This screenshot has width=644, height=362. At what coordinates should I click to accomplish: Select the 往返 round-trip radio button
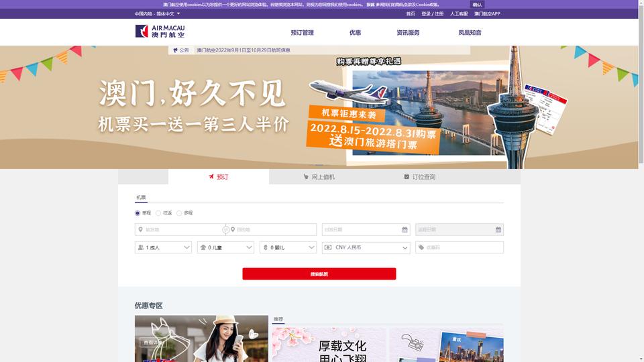tap(158, 213)
